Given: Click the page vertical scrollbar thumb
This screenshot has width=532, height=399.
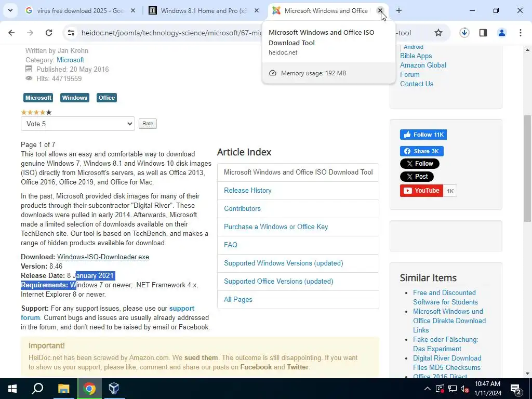Looking at the screenshot, I should (527, 169).
